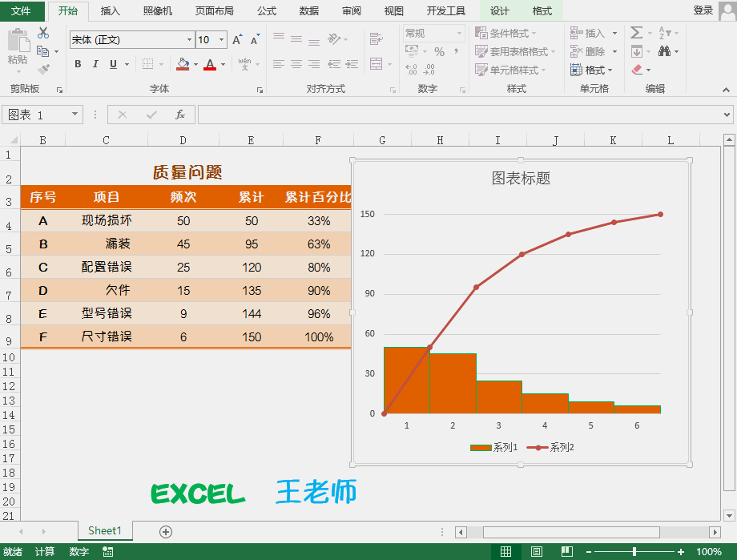Open the number format dropdown showing 常规
This screenshot has height=560, width=737.
click(459, 34)
